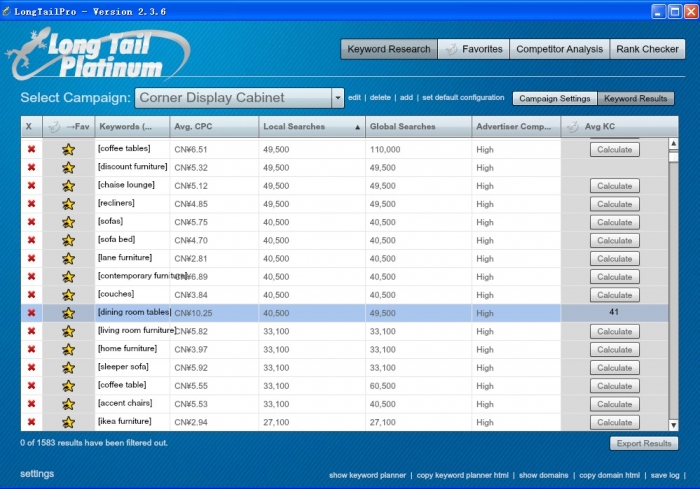This screenshot has height=489, width=700.
Task: Delete the [dining room tables] keyword row
Action: [31, 313]
